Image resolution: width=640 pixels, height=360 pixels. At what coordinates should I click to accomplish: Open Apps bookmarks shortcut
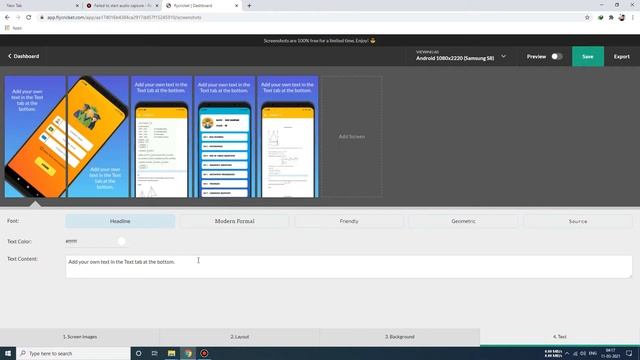(13, 28)
